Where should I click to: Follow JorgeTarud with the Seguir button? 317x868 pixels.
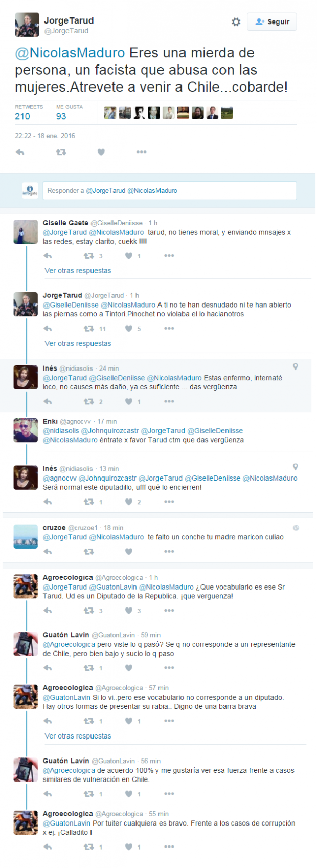click(x=272, y=21)
